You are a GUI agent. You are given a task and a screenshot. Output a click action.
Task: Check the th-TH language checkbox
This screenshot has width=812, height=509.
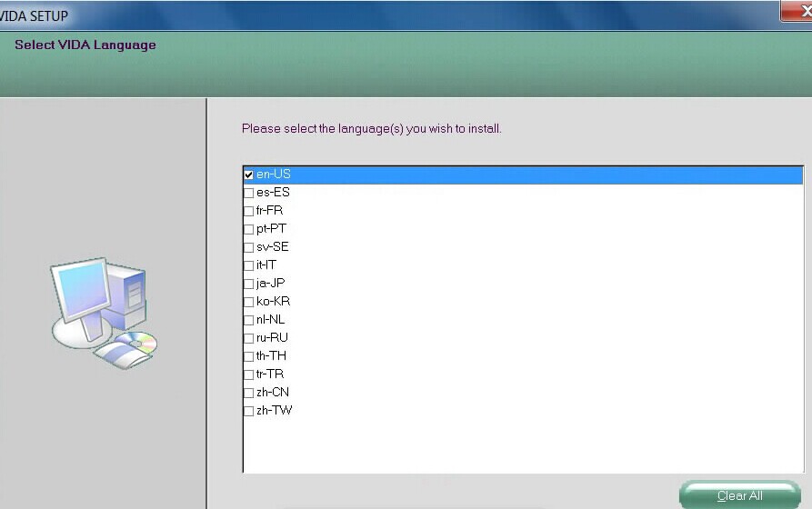pyautogui.click(x=248, y=356)
